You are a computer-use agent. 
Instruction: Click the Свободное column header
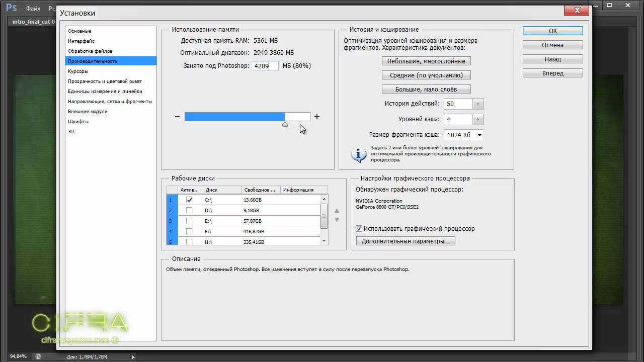(260, 190)
